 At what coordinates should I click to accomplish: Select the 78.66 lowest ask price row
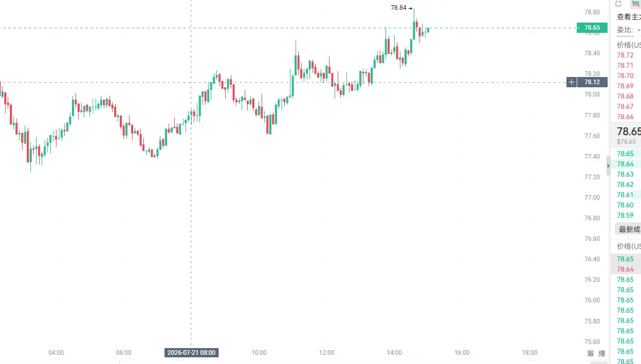pos(625,117)
